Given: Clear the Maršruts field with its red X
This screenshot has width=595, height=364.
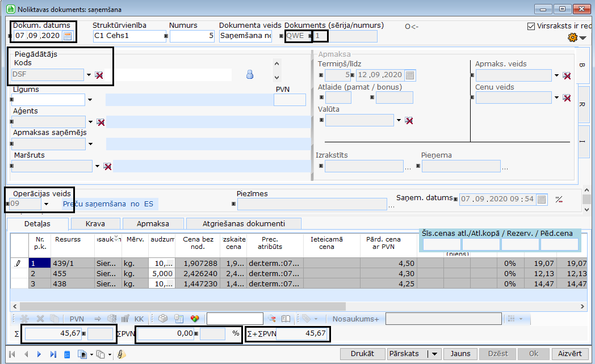Looking at the screenshot, I should pyautogui.click(x=107, y=166).
